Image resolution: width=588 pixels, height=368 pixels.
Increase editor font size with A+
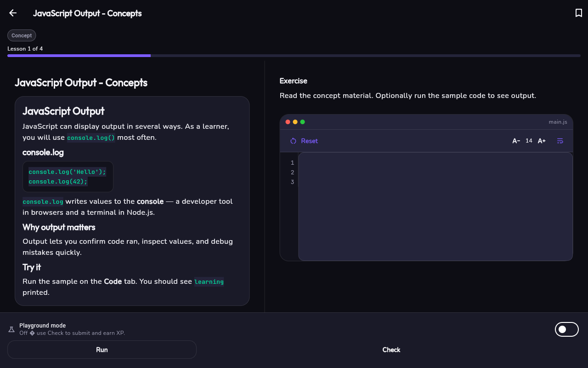(x=542, y=141)
